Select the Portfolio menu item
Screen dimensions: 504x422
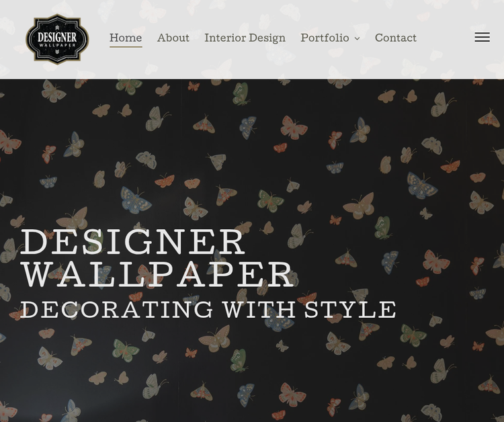click(x=325, y=38)
